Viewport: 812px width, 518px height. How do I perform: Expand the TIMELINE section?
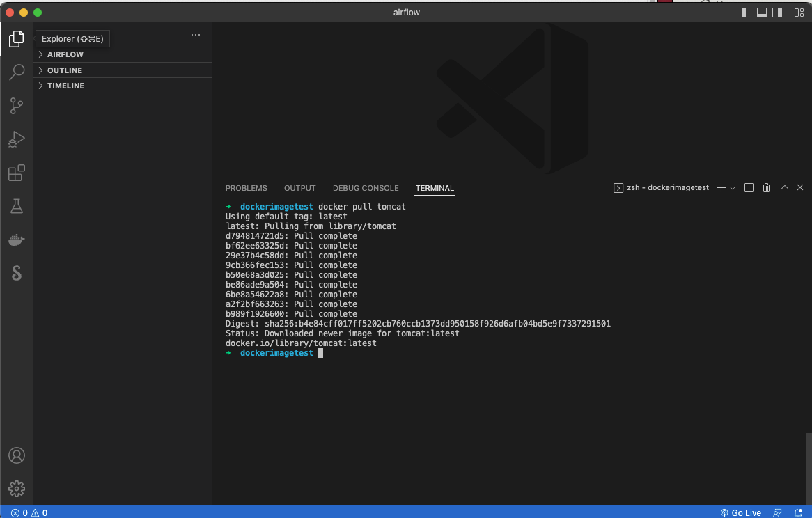[x=122, y=86]
